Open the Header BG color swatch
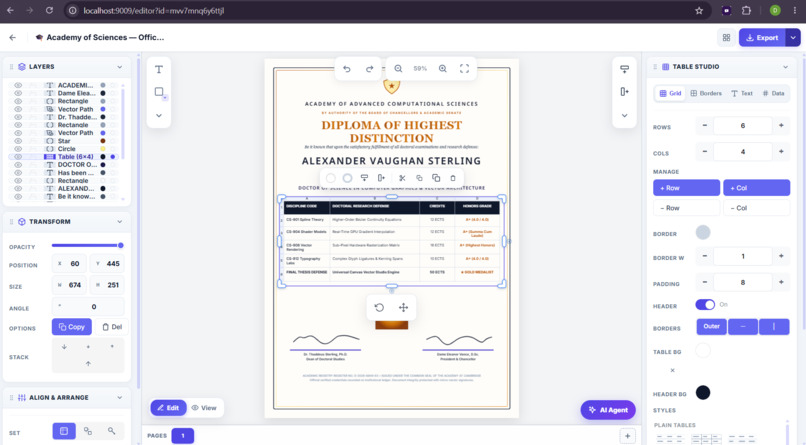 [703, 393]
